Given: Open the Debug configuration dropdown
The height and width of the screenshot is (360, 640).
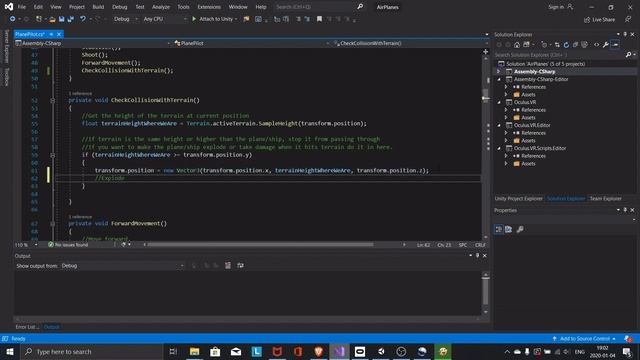Looking at the screenshot, I should point(126,19).
